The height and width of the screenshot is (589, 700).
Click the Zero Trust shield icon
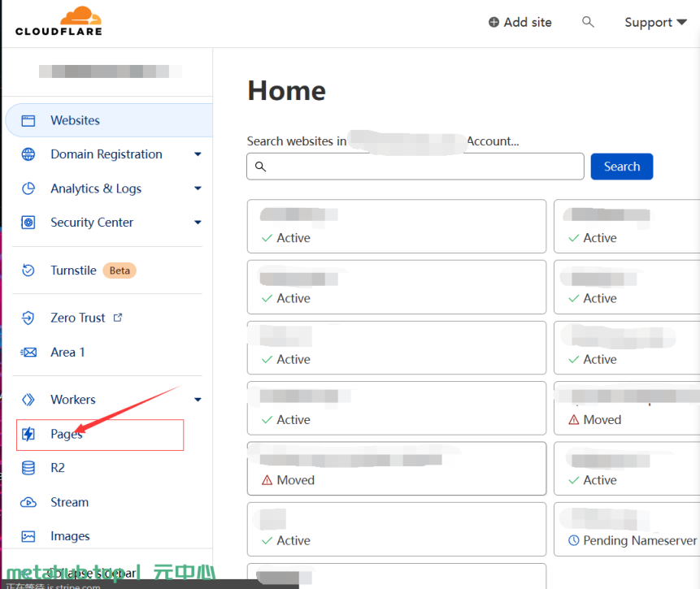(x=28, y=318)
